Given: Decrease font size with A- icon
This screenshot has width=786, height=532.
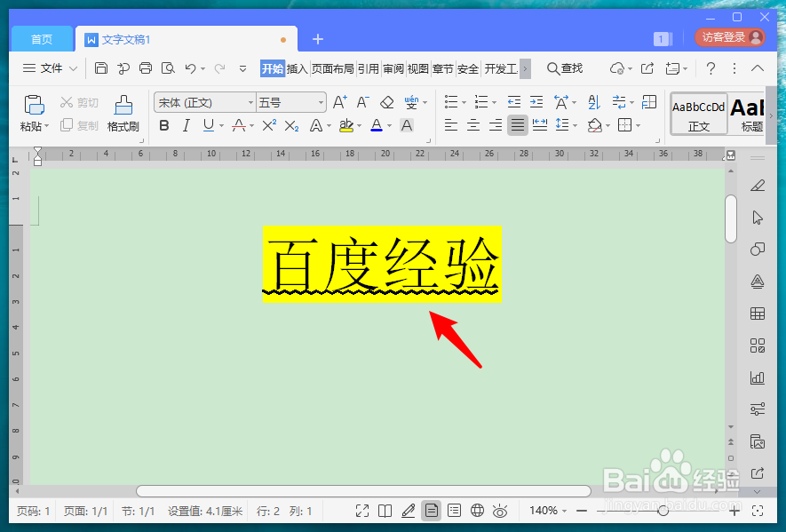Looking at the screenshot, I should click(x=363, y=102).
